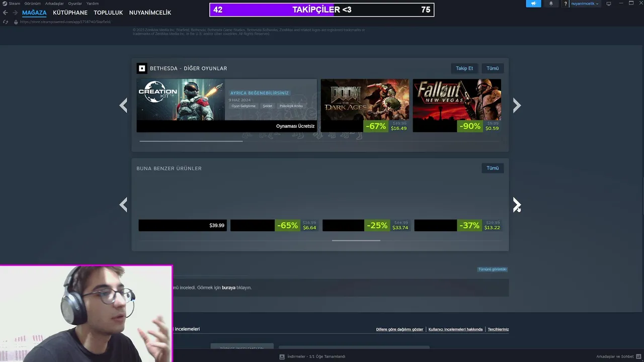
Task: Click the 'buraya' link
Action: pos(228,288)
